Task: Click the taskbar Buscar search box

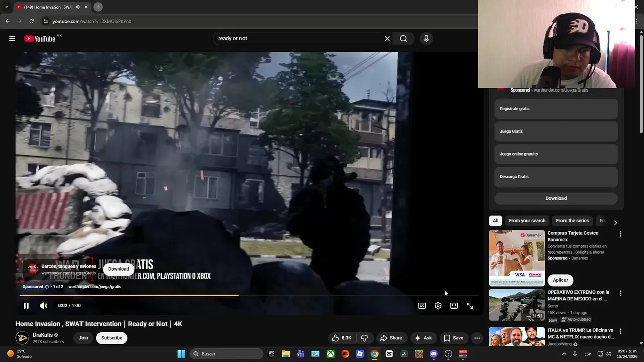Action: tap(226, 354)
